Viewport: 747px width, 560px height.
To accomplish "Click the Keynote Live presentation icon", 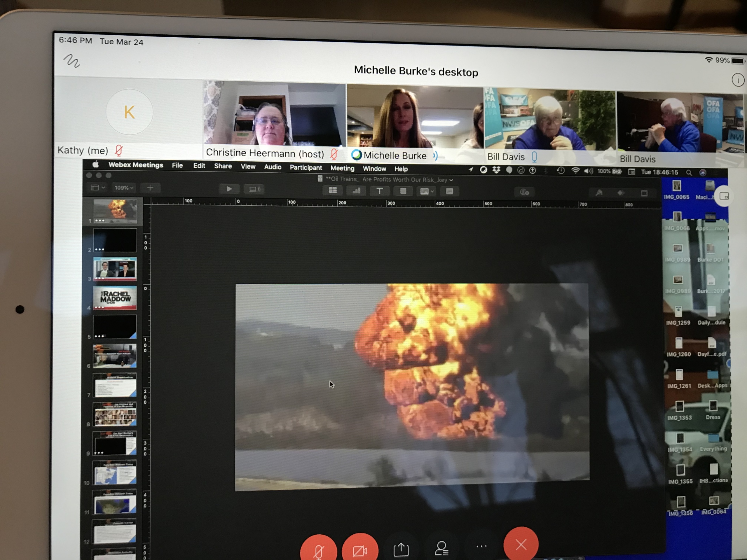I will point(254,189).
